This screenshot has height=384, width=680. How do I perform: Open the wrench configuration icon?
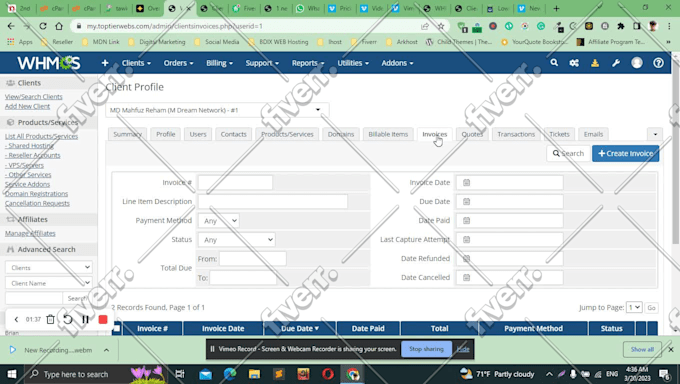coord(616,63)
